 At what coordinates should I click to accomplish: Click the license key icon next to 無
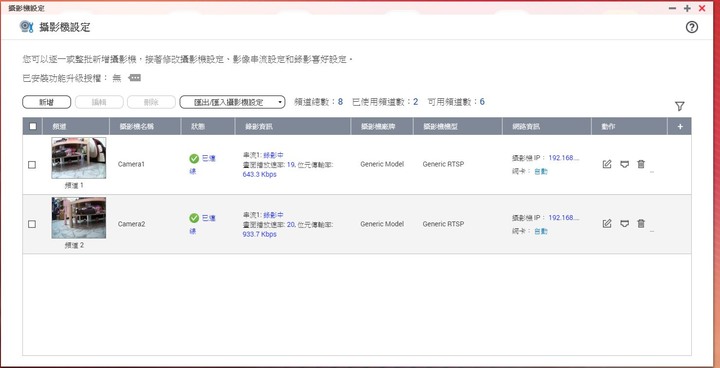(135, 78)
